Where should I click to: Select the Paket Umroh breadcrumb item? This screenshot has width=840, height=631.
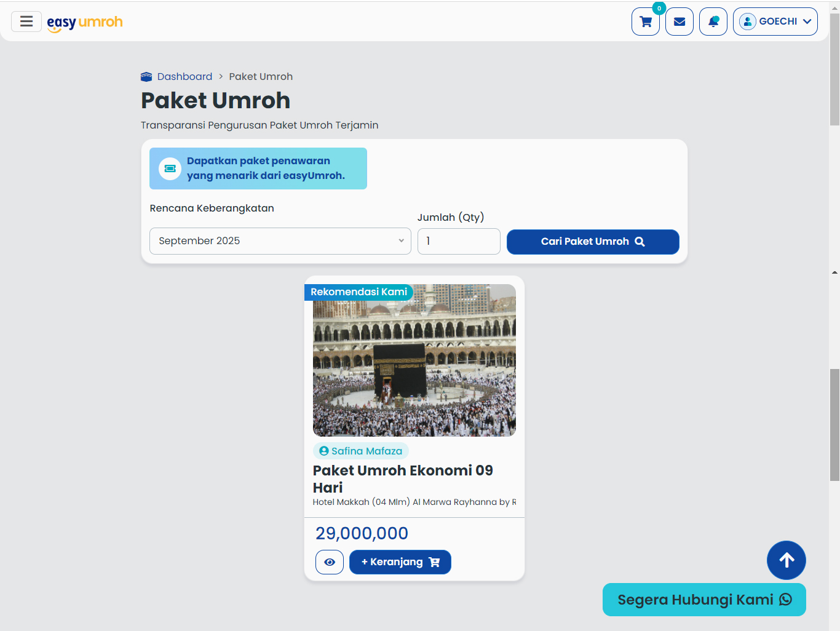click(261, 77)
